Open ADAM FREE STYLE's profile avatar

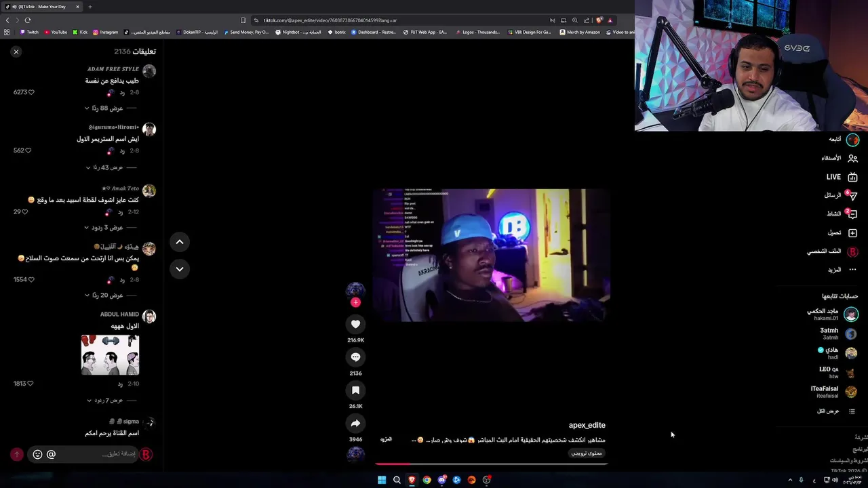click(x=149, y=71)
